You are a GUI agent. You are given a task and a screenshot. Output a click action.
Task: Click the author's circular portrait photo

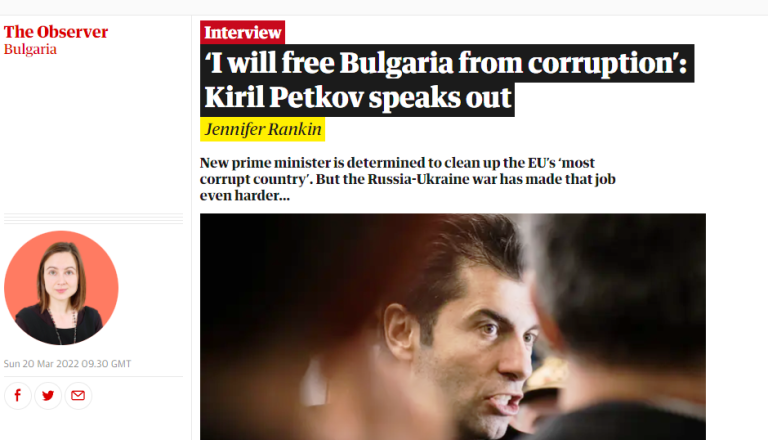[x=61, y=288]
